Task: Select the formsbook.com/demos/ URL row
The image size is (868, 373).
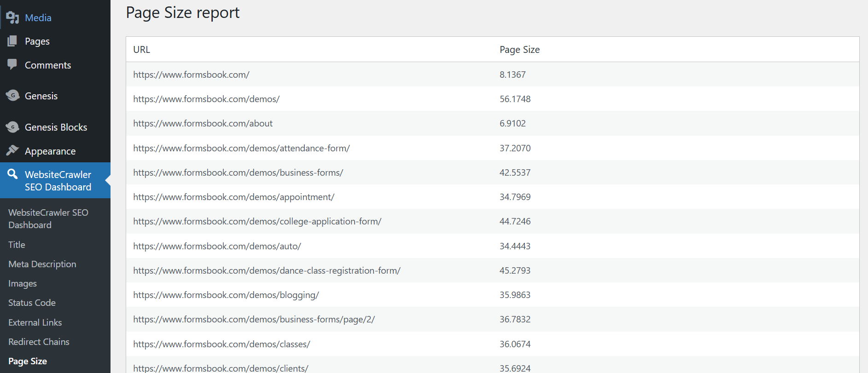Action: [x=206, y=99]
